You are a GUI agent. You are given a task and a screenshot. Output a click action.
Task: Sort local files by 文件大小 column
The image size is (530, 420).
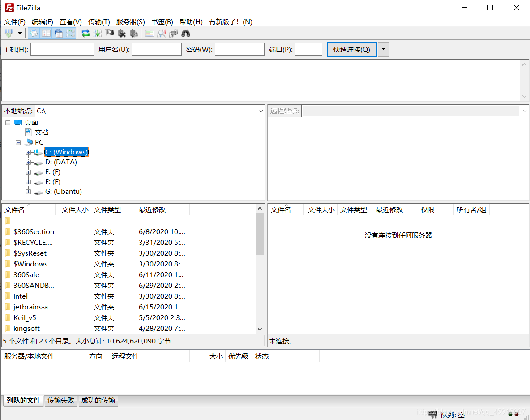[73, 210]
